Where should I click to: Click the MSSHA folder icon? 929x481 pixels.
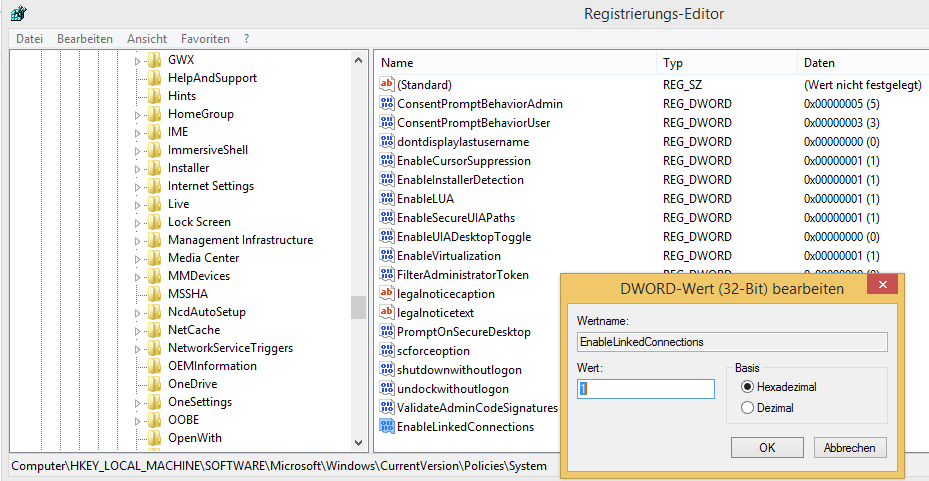154,294
